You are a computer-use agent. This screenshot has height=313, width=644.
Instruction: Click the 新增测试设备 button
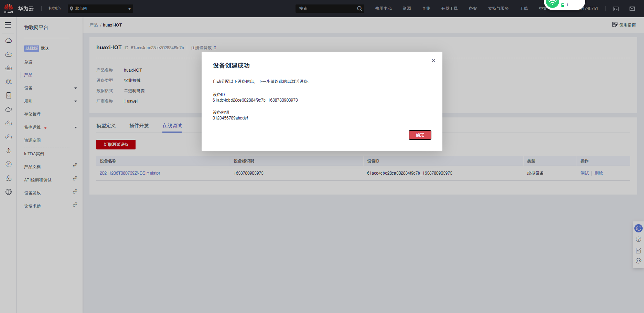(x=116, y=145)
